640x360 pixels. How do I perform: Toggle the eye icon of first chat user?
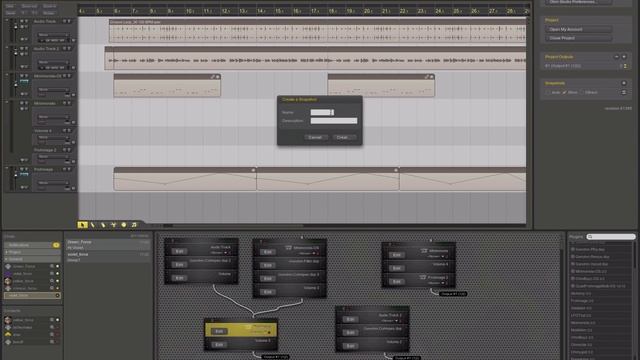[52, 266]
